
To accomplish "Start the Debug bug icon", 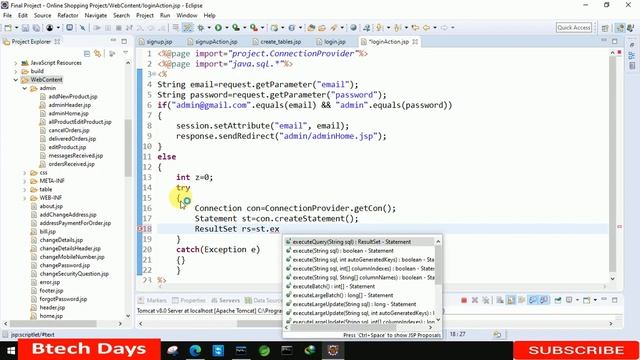I will (200, 28).
